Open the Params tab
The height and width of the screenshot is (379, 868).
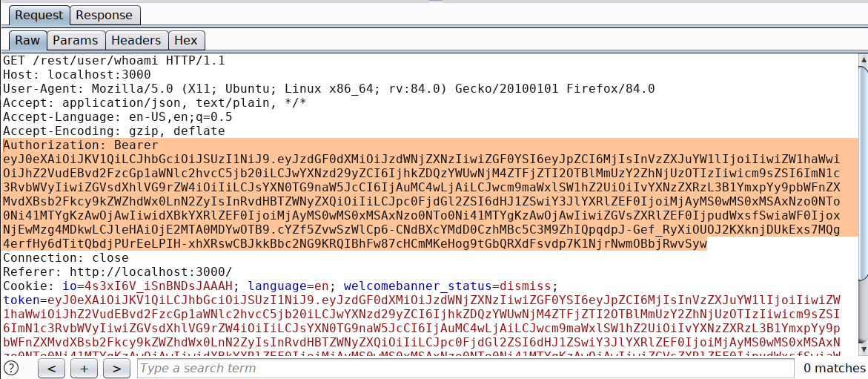(76, 41)
